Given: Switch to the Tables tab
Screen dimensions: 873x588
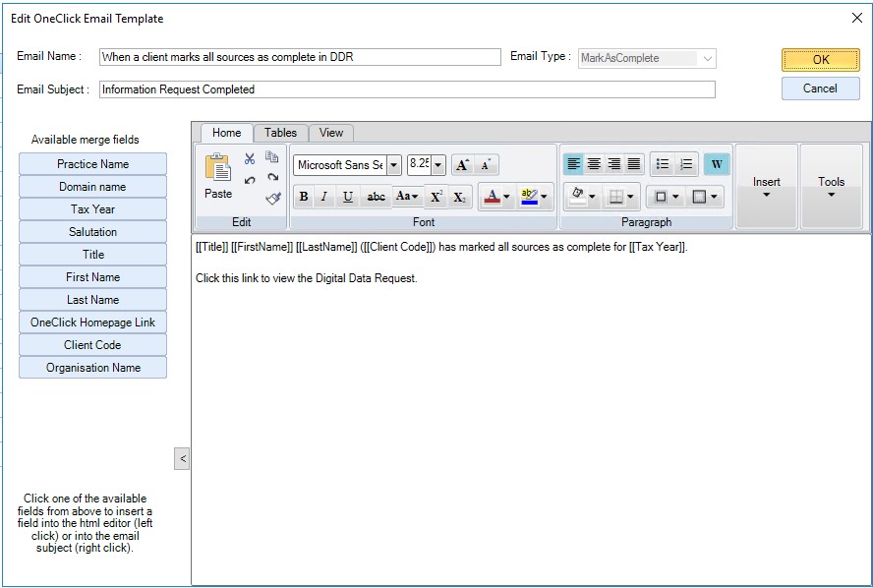Looking at the screenshot, I should pyautogui.click(x=280, y=133).
